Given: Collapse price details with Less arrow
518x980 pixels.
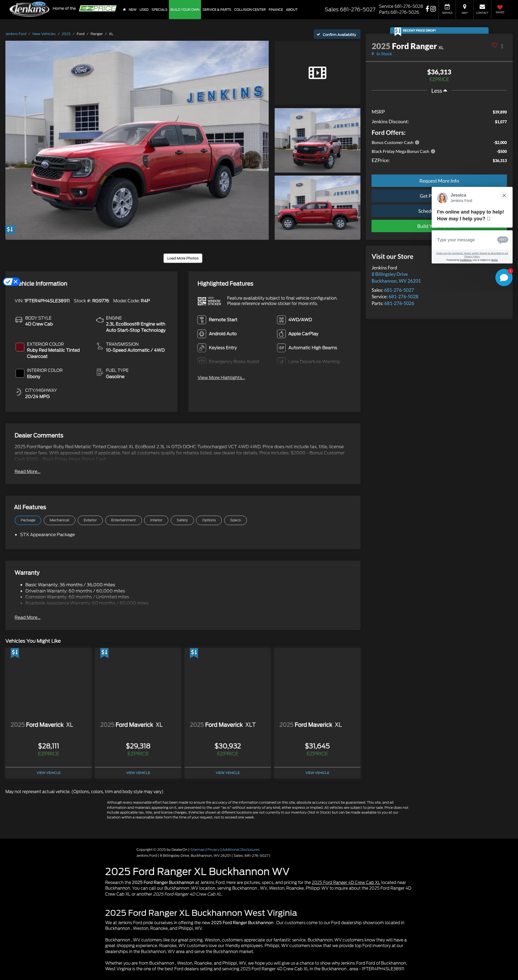Looking at the screenshot, I should [439, 91].
